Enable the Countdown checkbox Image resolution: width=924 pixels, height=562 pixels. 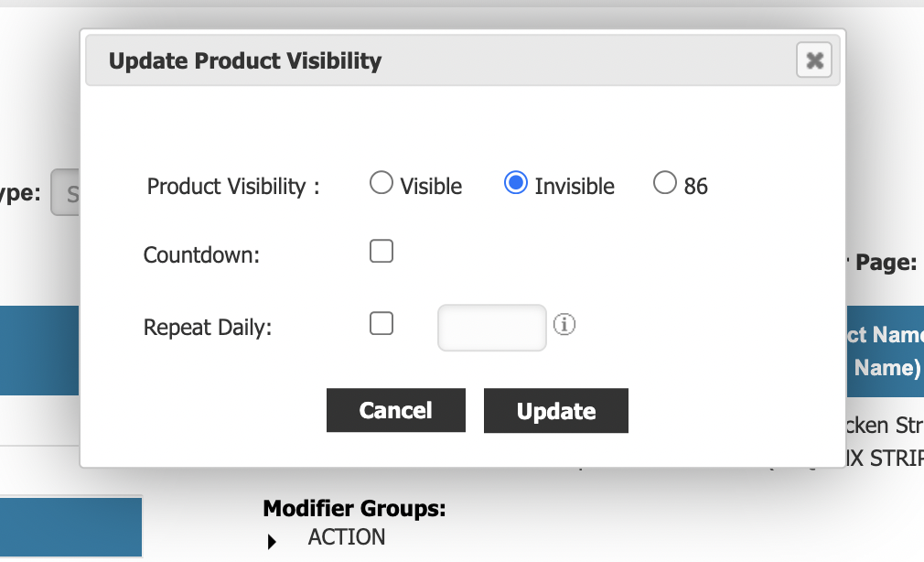(x=381, y=252)
